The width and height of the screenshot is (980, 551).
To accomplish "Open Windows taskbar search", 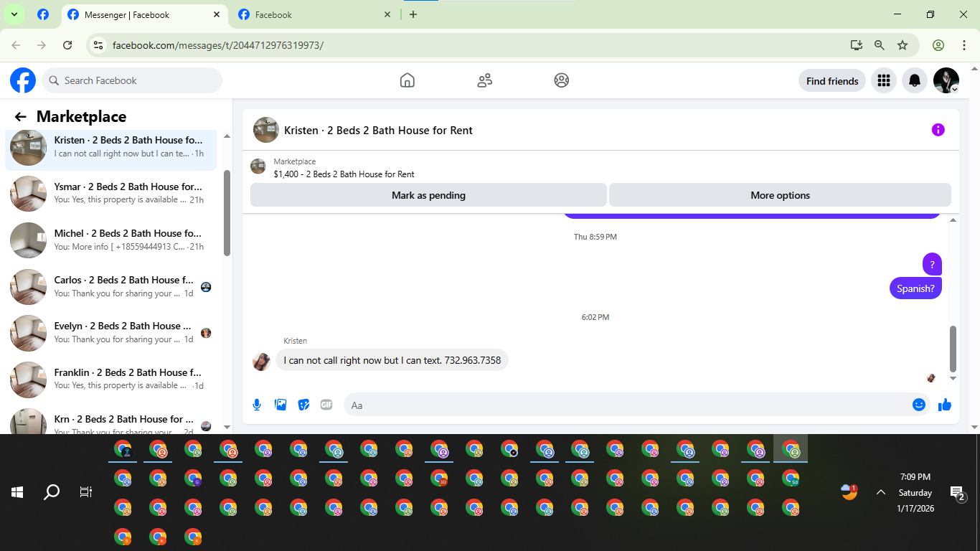I will point(52,492).
